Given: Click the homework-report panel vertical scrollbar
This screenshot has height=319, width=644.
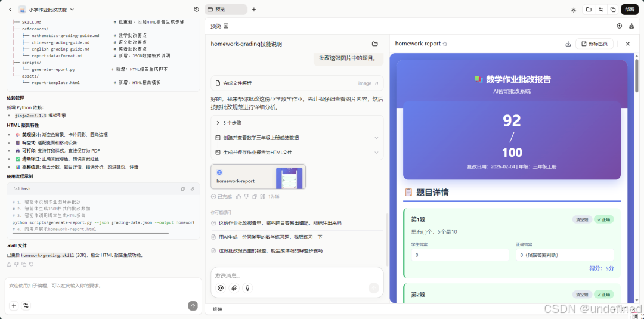Looking at the screenshot, I should tap(637, 76).
